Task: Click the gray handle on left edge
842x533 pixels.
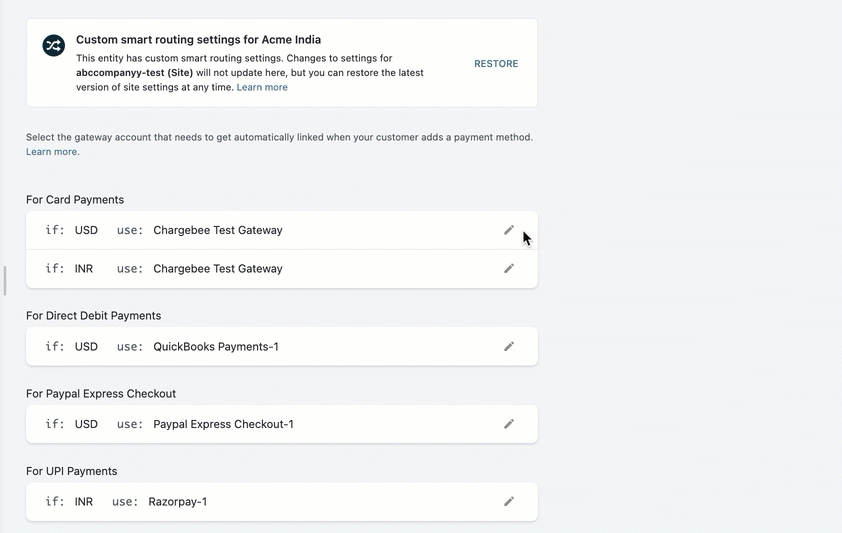Action: click(x=5, y=281)
